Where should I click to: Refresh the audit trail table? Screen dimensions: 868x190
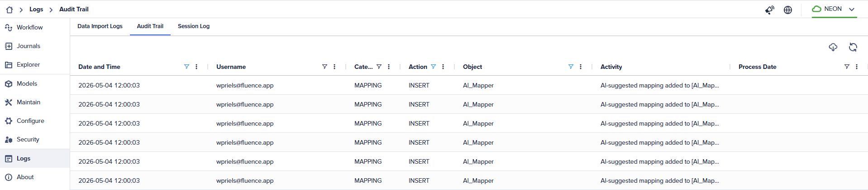tap(853, 47)
